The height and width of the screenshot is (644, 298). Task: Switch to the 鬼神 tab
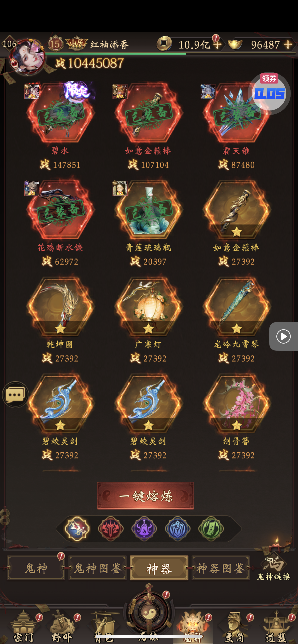coord(36,568)
